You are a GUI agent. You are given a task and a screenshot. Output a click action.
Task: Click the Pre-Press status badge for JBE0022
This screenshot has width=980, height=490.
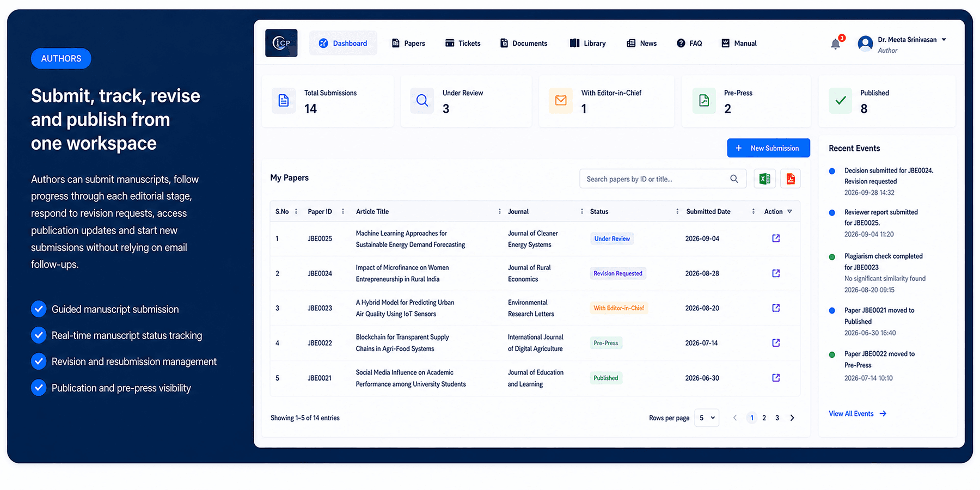(606, 343)
